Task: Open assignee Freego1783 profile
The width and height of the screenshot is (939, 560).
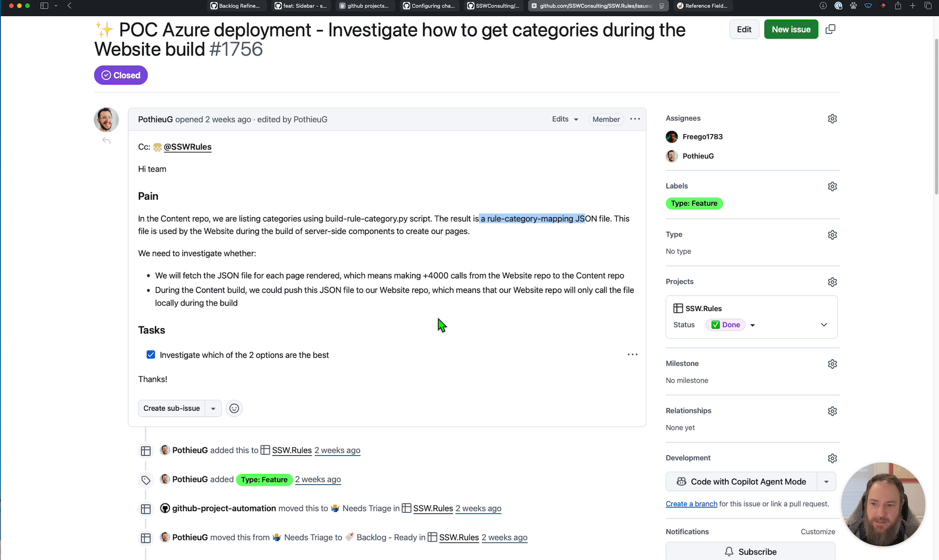Action: 702,137
